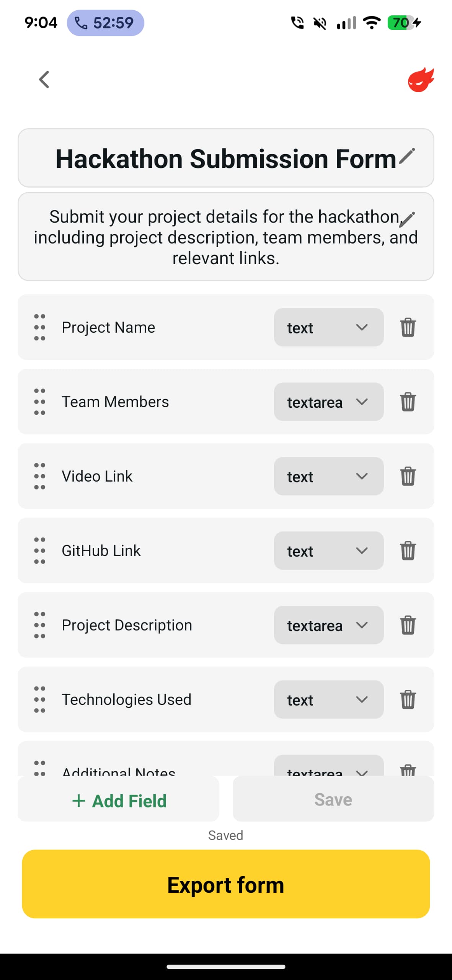Expand the GitHub Link type dropdown
This screenshot has height=980, width=452.
[328, 551]
